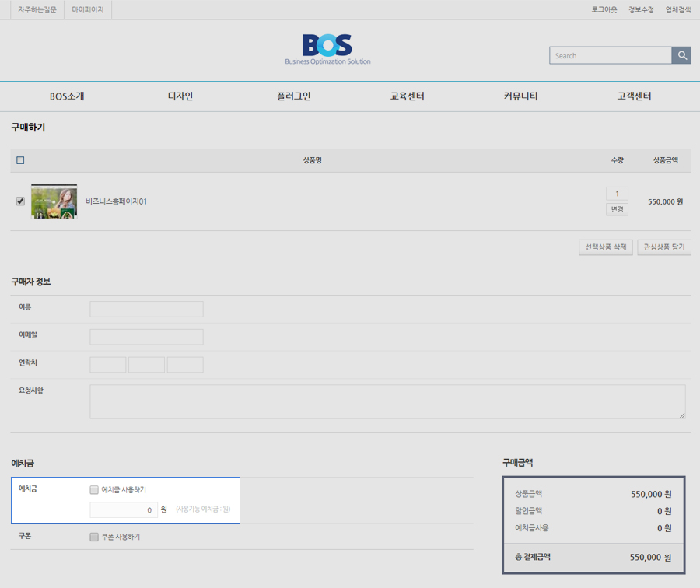
Task: Uncheck the 비즈니스홈페이지01 item checkbox
Action: (20, 201)
